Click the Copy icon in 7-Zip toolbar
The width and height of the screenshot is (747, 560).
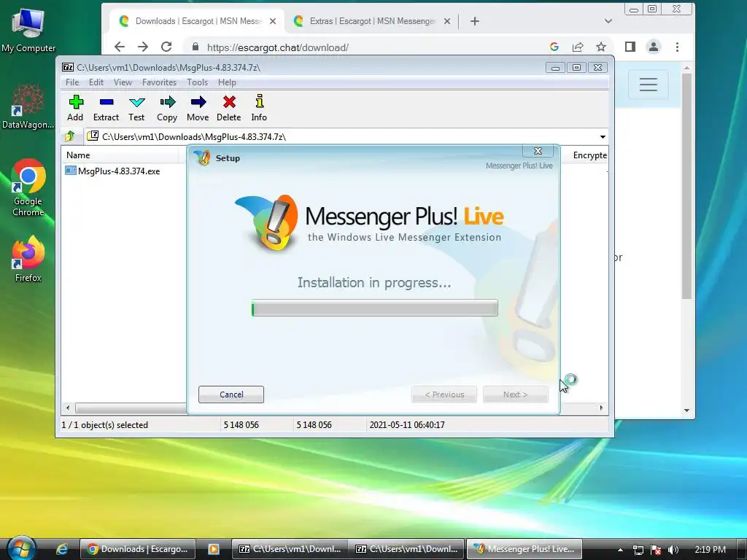[167, 102]
